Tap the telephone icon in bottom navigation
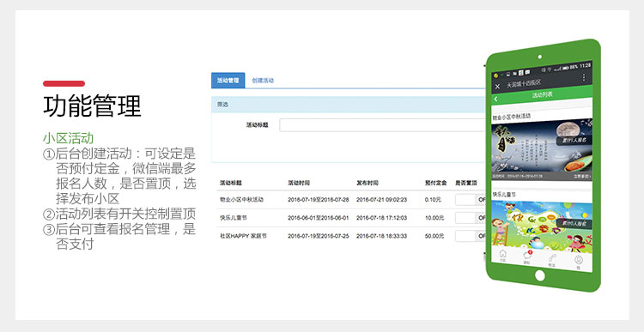 pyautogui.click(x=552, y=258)
